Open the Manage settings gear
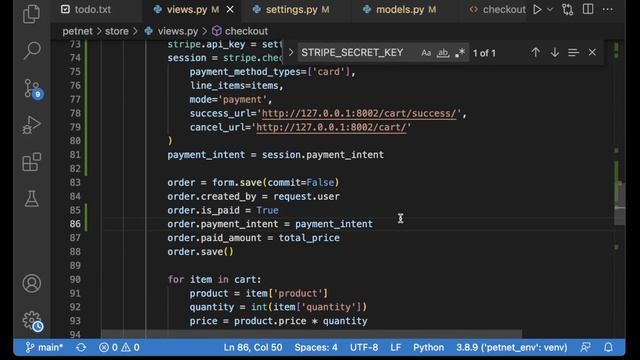This screenshot has height=360, width=640. click(x=32, y=321)
